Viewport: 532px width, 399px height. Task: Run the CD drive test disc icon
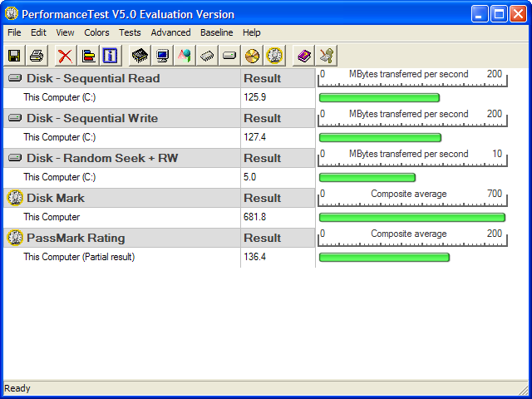252,56
